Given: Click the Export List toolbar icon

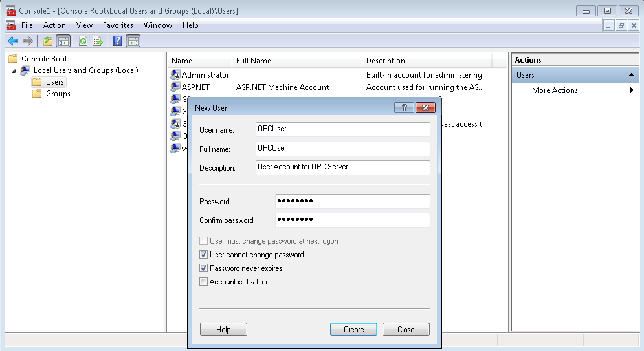Looking at the screenshot, I should [98, 41].
